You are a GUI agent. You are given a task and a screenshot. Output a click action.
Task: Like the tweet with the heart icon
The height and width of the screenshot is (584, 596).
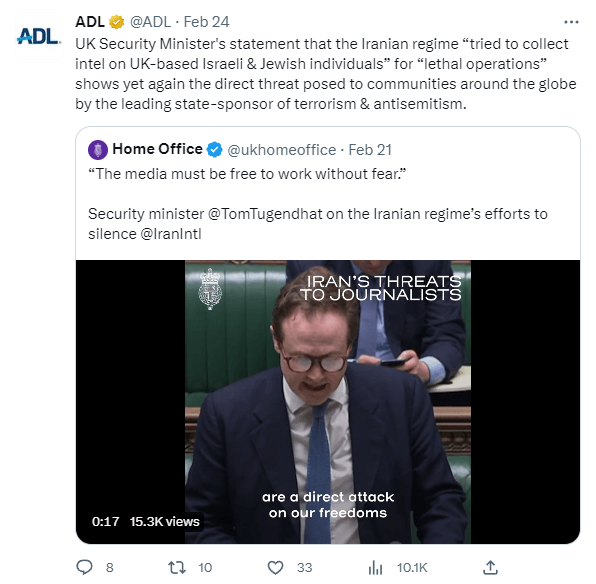pyautogui.click(x=276, y=567)
